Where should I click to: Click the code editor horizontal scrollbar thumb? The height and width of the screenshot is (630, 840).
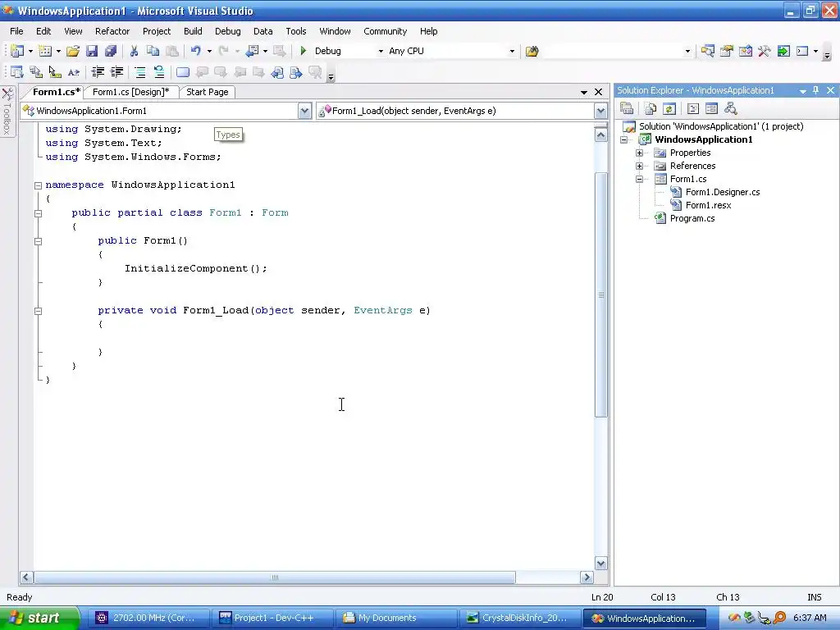tap(275, 577)
